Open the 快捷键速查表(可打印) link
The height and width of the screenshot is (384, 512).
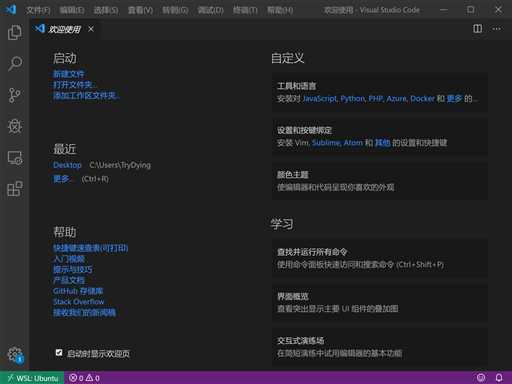coord(91,248)
